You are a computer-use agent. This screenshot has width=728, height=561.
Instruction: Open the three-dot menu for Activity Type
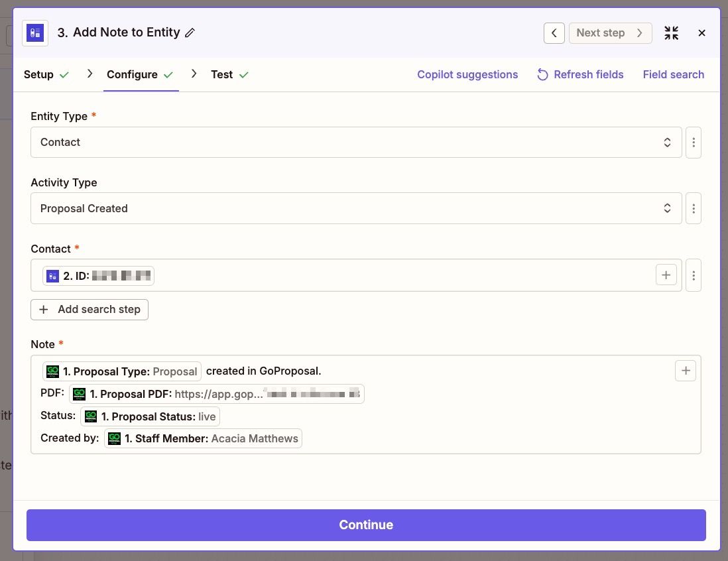pos(693,208)
